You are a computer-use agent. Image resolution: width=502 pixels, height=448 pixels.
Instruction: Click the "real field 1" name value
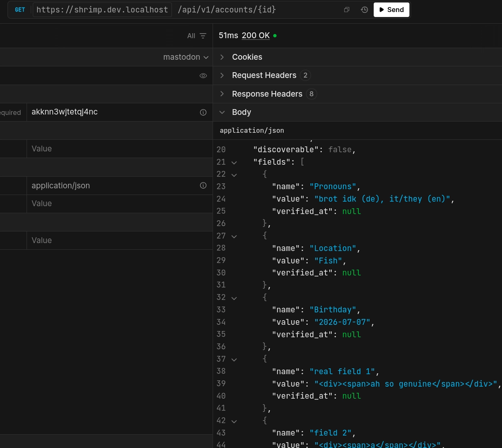point(343,371)
